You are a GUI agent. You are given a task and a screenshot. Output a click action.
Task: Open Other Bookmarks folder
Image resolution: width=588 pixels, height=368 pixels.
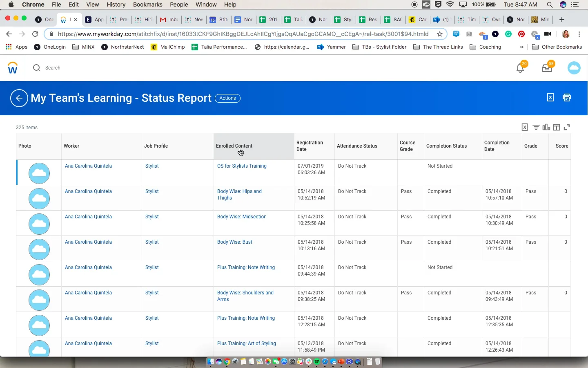tap(557, 47)
